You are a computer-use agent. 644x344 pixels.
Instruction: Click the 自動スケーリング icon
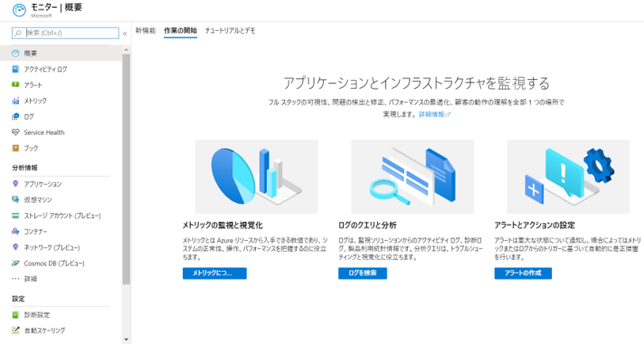pos(15,331)
